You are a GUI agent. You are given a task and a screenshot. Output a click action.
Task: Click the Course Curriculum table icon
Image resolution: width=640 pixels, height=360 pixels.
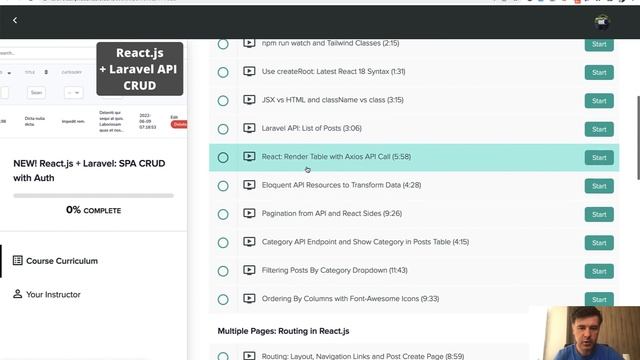(18, 260)
